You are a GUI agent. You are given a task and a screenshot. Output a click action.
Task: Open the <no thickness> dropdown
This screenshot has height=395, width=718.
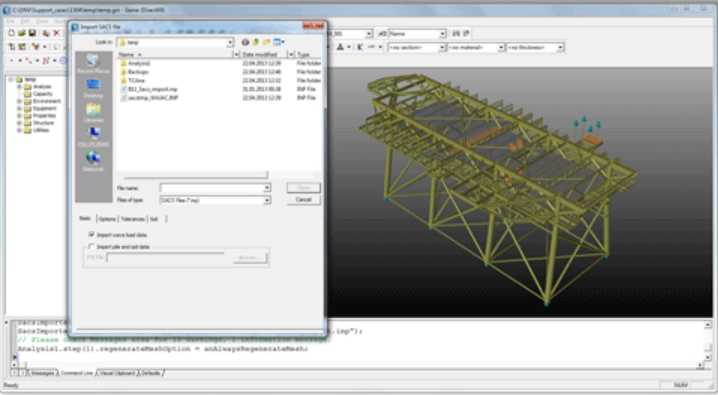560,47
